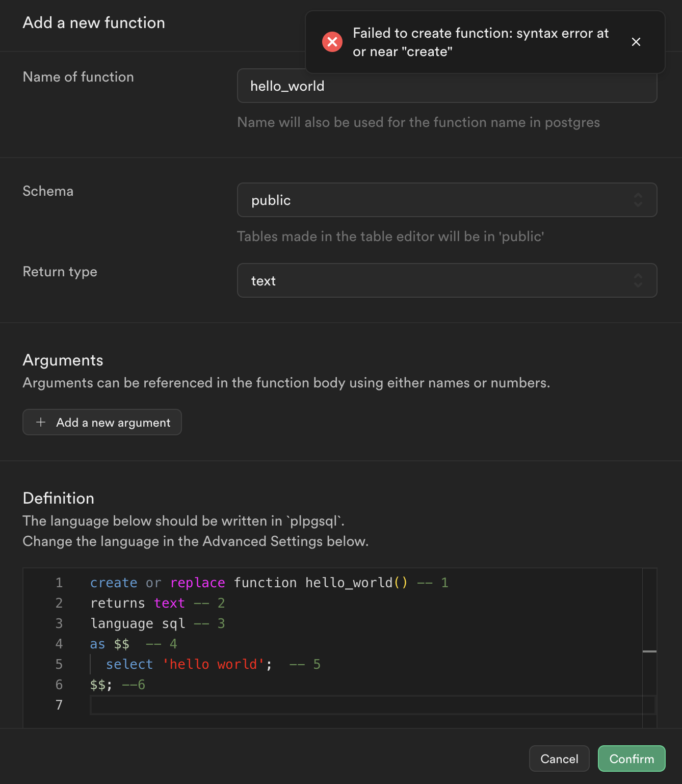Click line number 5 in gutter
Screen dimensions: 682x784
pos(59,664)
